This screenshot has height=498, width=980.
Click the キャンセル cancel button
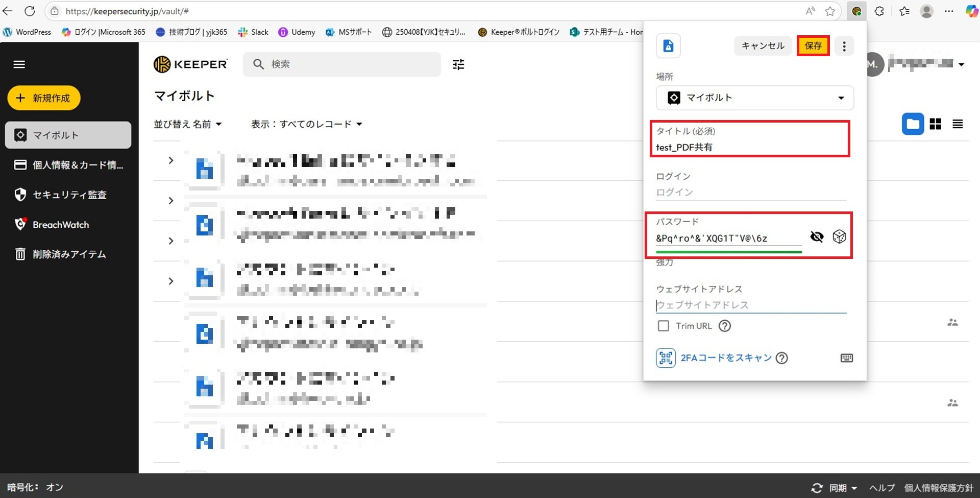click(763, 46)
